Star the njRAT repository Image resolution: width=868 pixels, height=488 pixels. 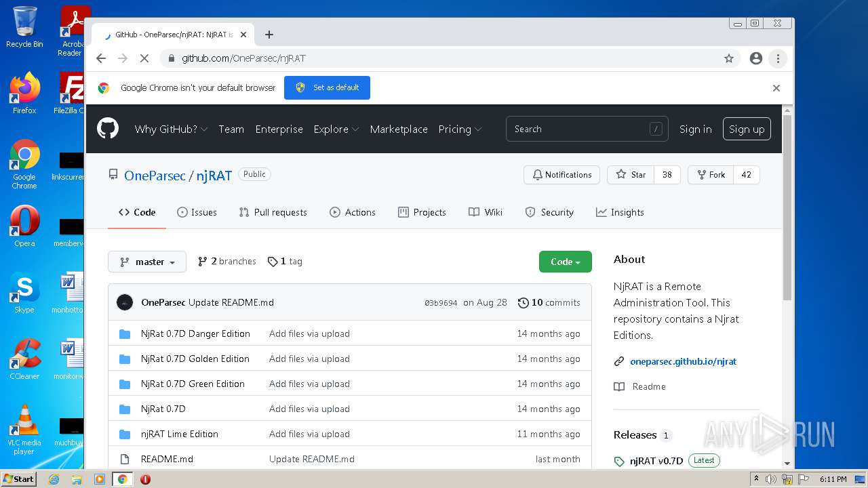[x=631, y=175]
